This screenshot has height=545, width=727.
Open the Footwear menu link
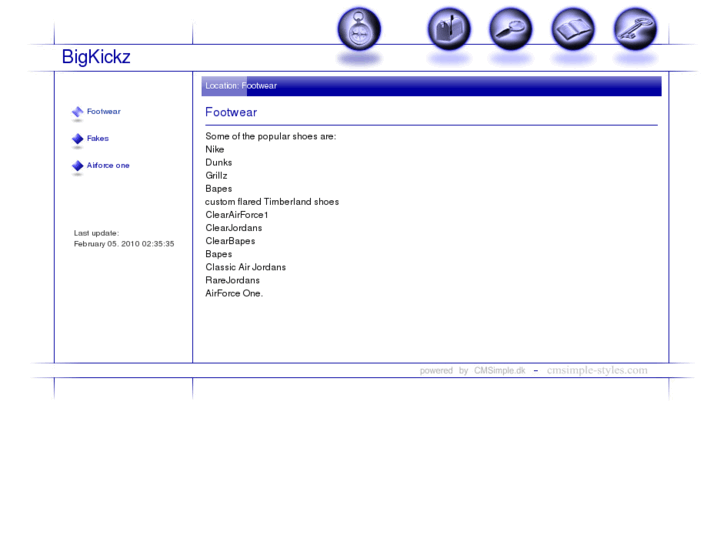tap(103, 111)
